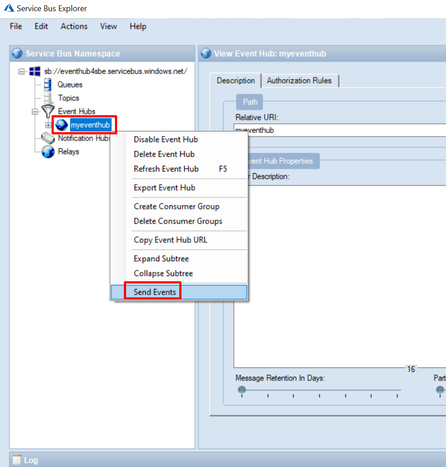Open the File menu
The image size is (446, 467).
[16, 26]
